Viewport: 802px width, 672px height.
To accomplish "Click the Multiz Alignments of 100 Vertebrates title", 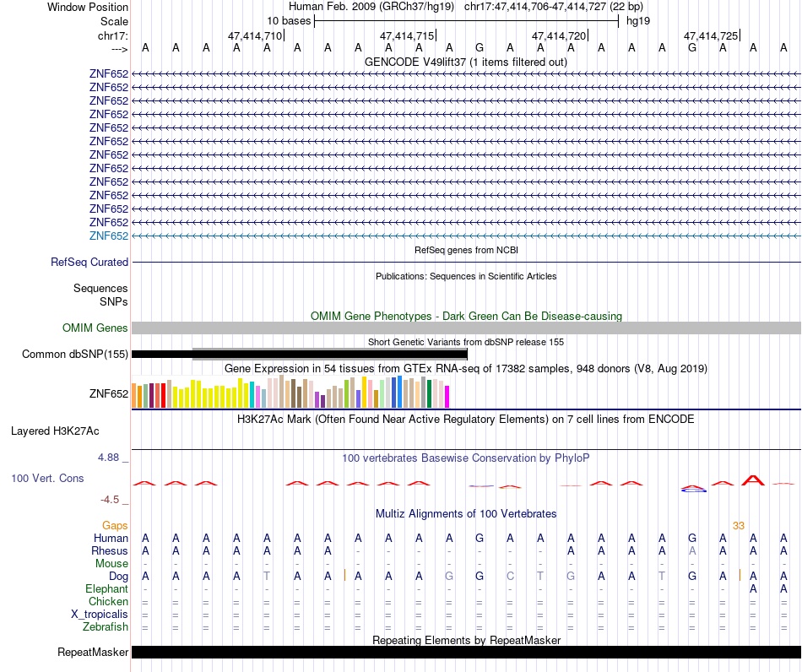I will click(x=466, y=514).
